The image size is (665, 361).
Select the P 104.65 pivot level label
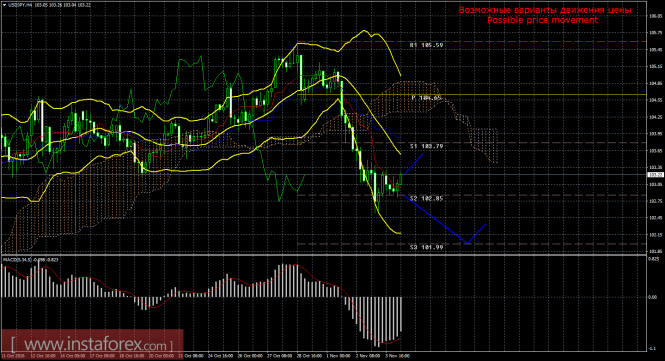click(x=426, y=98)
